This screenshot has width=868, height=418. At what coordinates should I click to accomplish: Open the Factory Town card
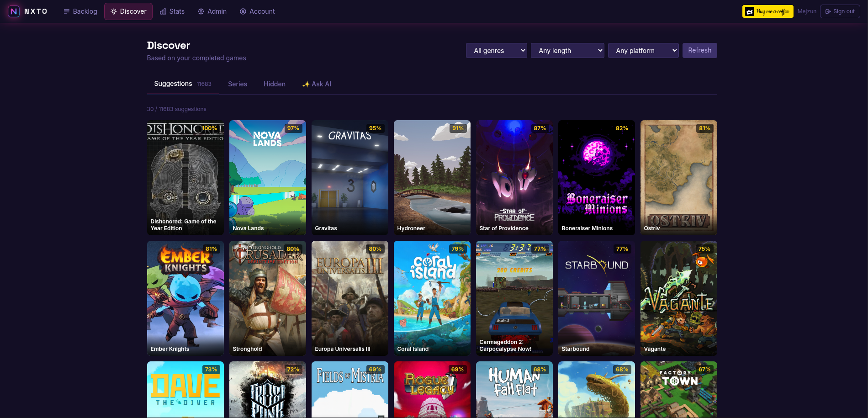[x=679, y=390]
